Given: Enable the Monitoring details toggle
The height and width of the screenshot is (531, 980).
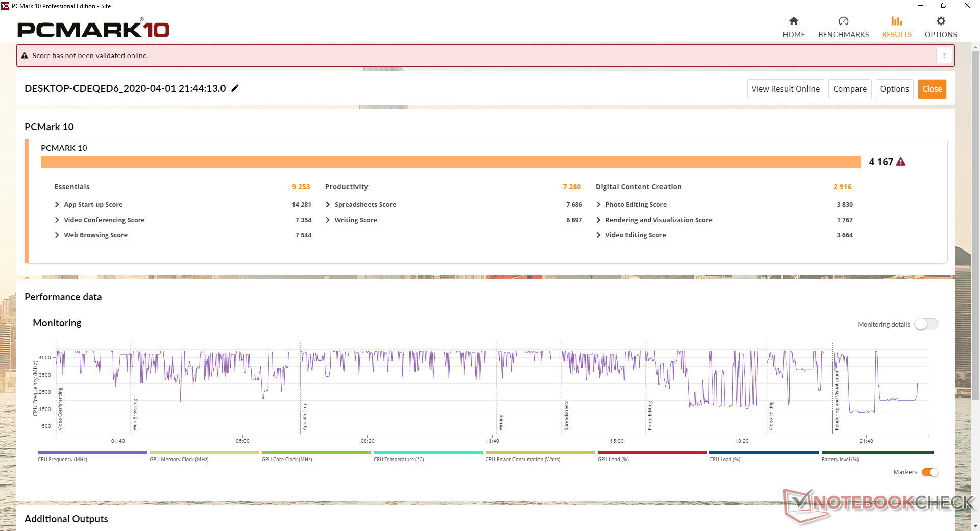Looking at the screenshot, I should pos(926,324).
